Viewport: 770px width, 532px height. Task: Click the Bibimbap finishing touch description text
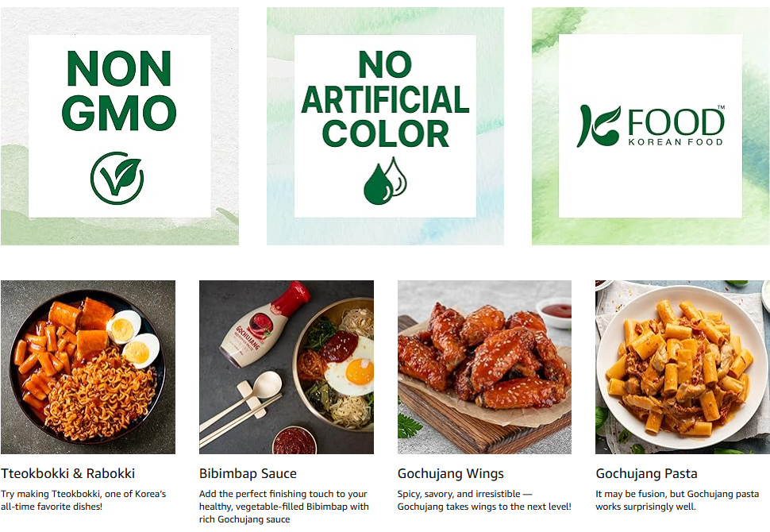pyautogui.click(x=284, y=507)
